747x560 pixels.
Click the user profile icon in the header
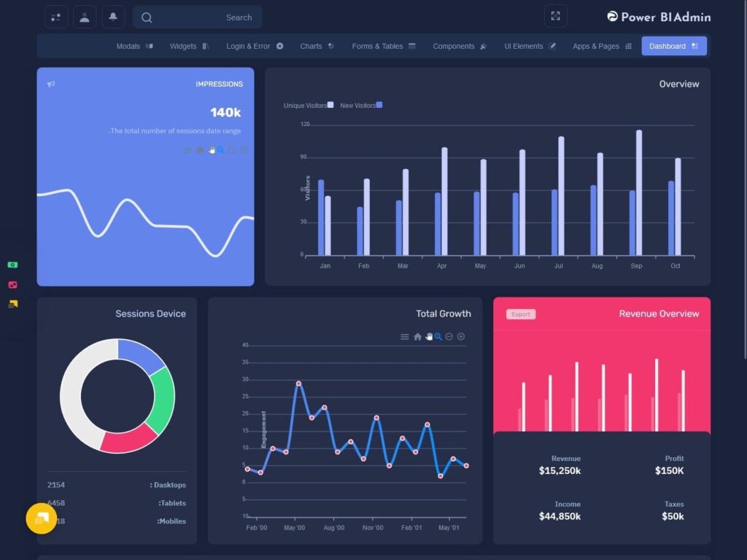84,16
